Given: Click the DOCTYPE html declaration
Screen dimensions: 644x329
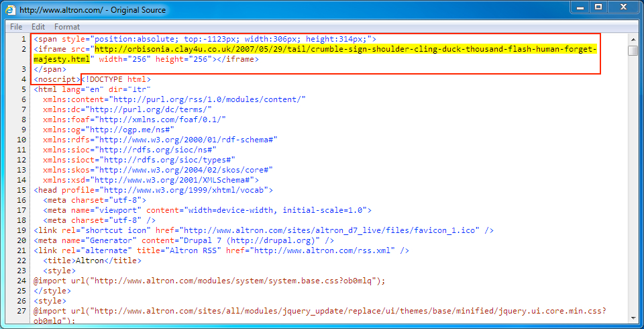Looking at the screenshot, I should click(111, 79).
